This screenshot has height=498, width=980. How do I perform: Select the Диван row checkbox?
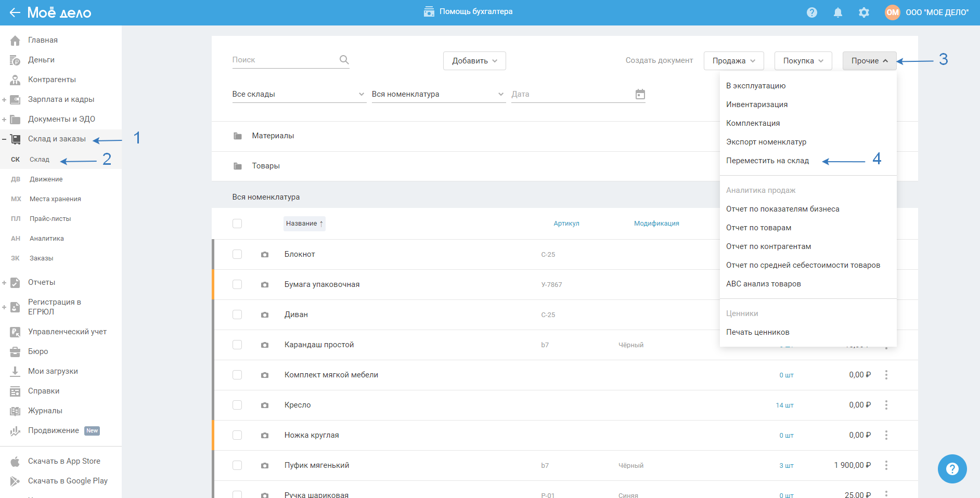[237, 314]
